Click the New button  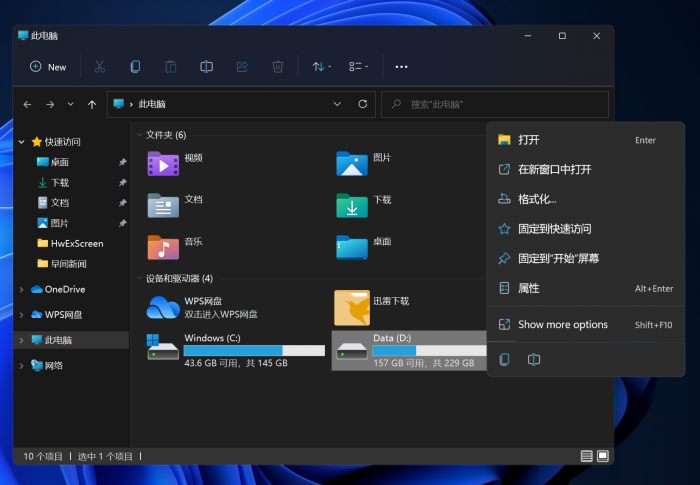click(x=48, y=67)
